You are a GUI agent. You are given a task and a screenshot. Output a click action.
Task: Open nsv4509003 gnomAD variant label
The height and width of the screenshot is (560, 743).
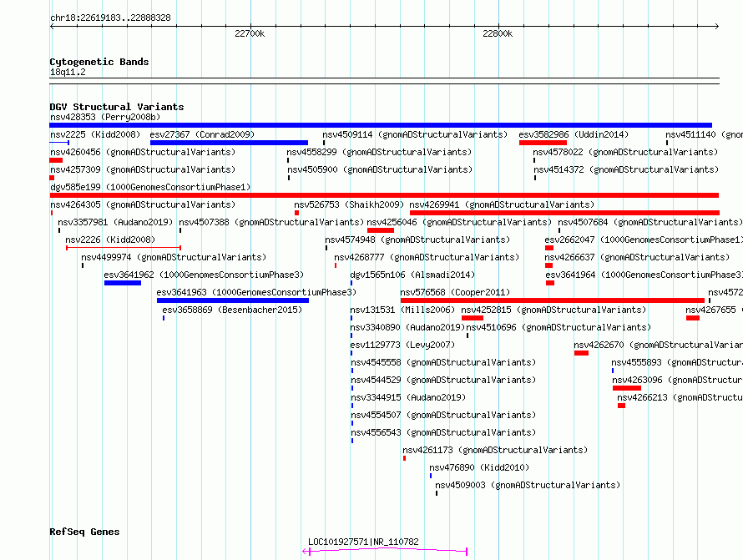click(528, 485)
